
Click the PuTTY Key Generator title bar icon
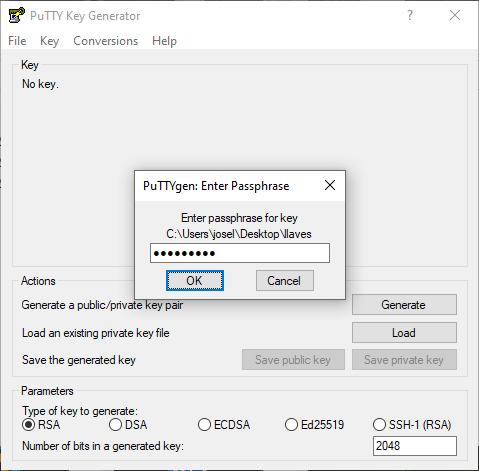point(16,15)
